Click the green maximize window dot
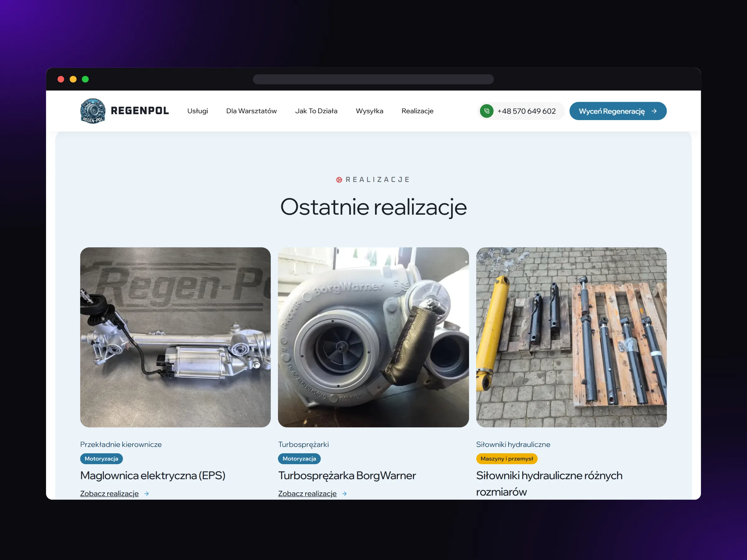747x560 pixels. pos(86,79)
